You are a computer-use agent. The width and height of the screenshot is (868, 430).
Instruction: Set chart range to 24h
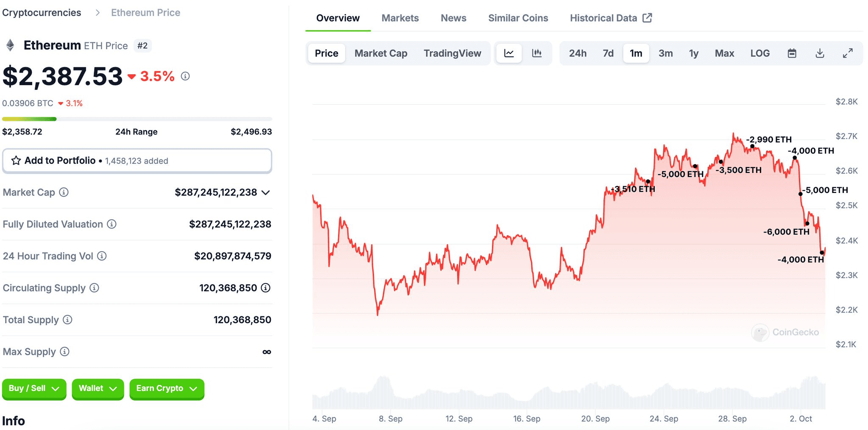pos(578,53)
